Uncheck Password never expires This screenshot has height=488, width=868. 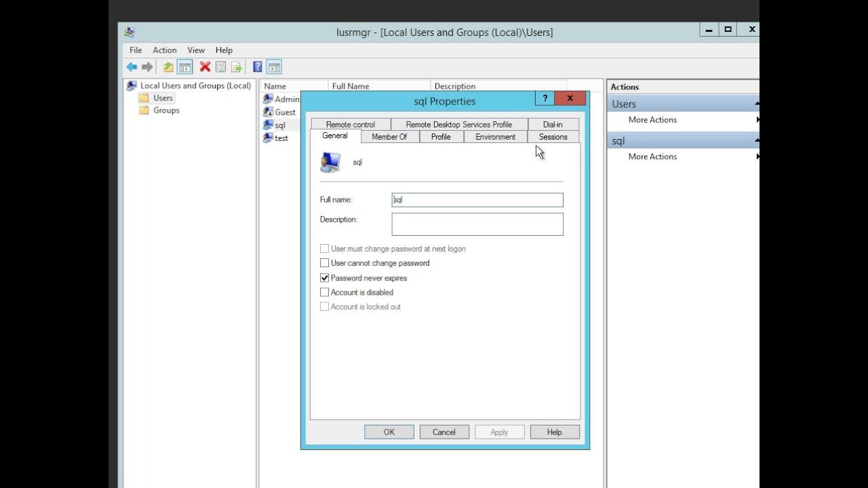pos(324,278)
